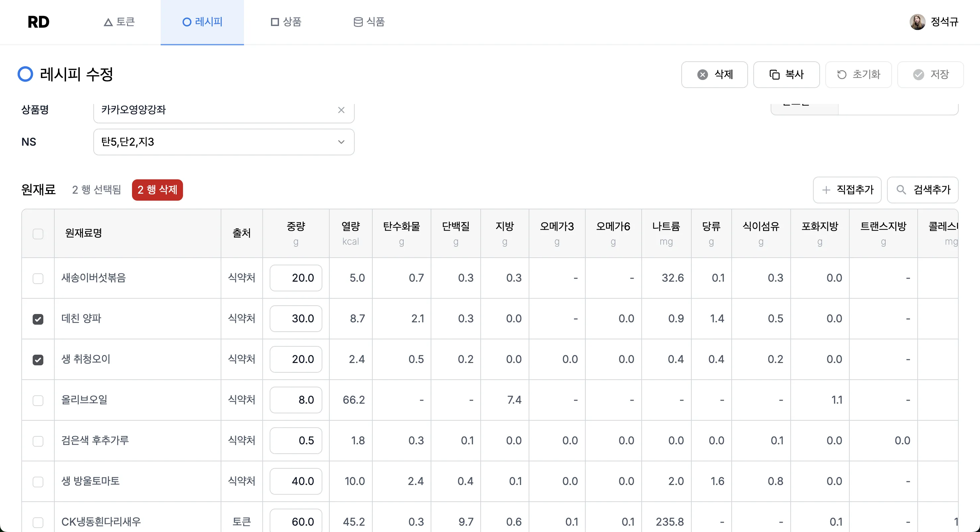Viewport: 980px width, 532px height.
Task: Go to the 식품 tab
Action: click(x=369, y=22)
